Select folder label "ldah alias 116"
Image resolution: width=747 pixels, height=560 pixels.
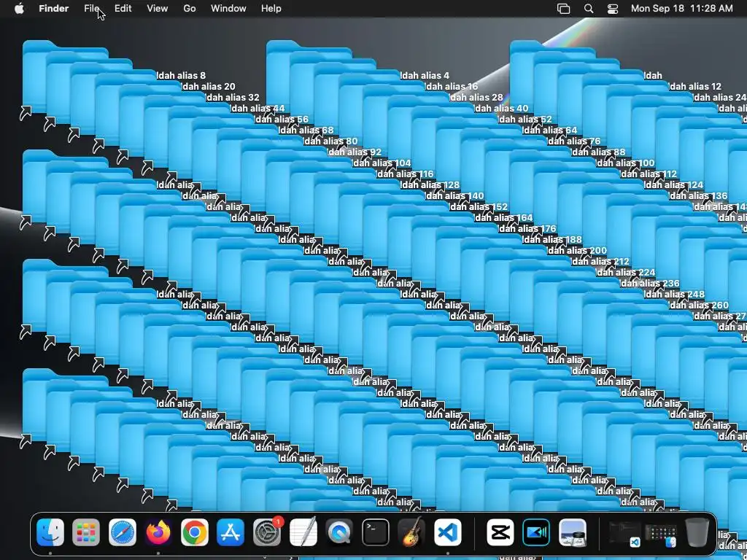[x=406, y=174]
